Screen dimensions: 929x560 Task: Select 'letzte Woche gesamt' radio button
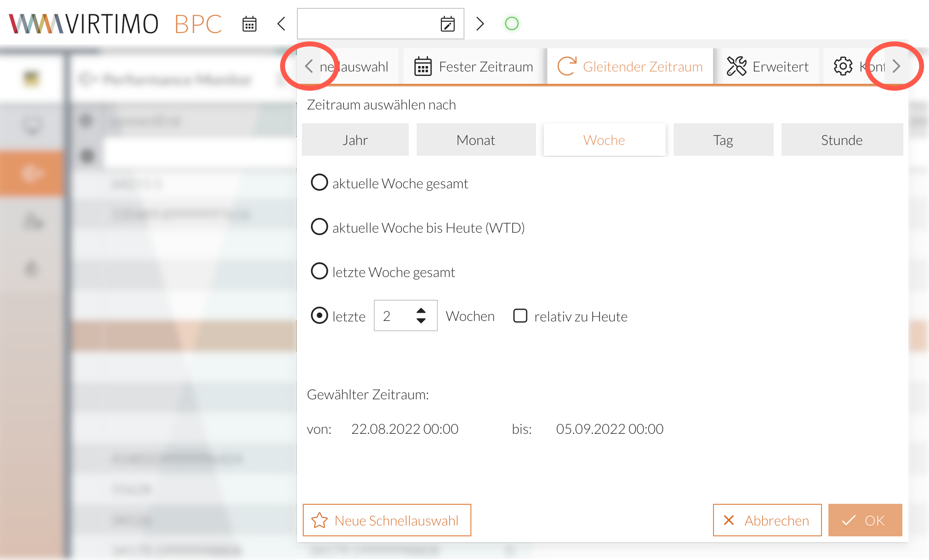pyautogui.click(x=320, y=272)
